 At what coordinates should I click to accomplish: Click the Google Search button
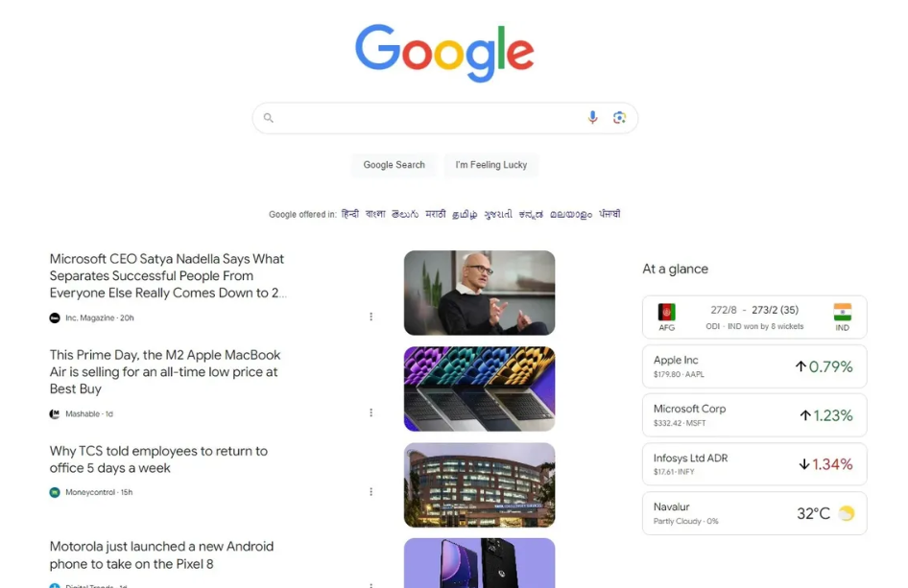click(x=394, y=165)
